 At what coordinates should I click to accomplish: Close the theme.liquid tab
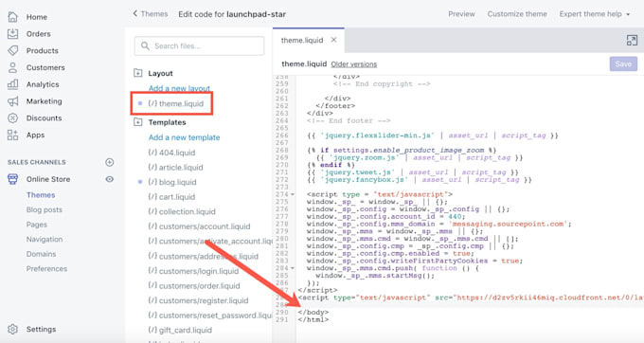coord(334,40)
